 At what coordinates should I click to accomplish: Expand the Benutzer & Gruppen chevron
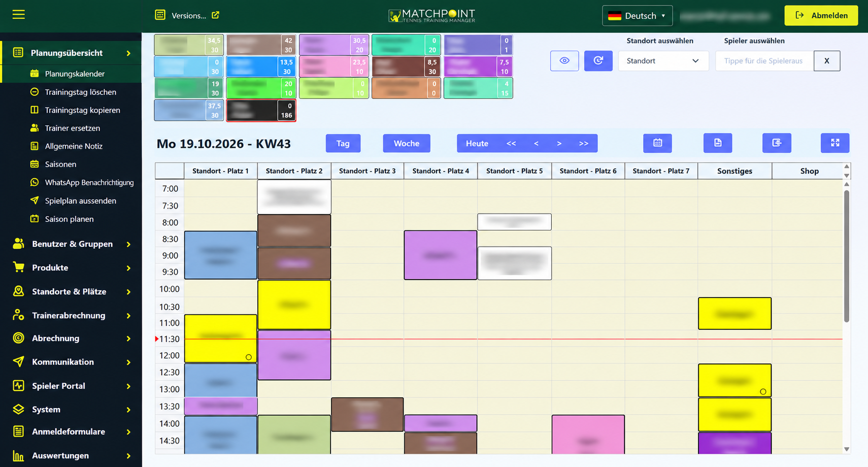click(x=128, y=244)
